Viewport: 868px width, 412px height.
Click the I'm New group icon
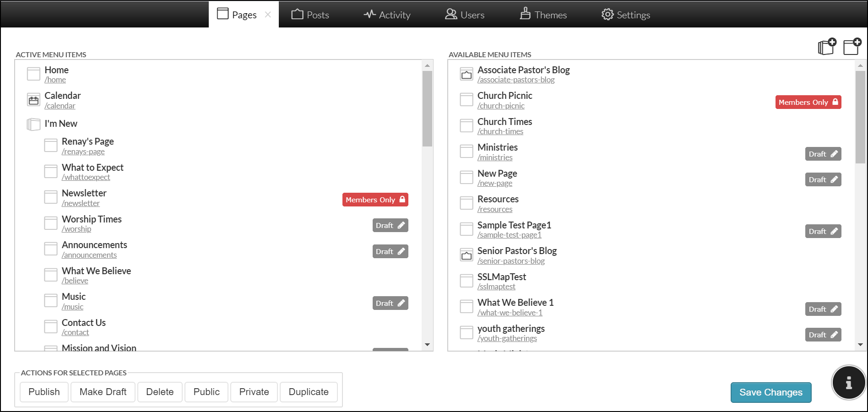pyautogui.click(x=33, y=124)
